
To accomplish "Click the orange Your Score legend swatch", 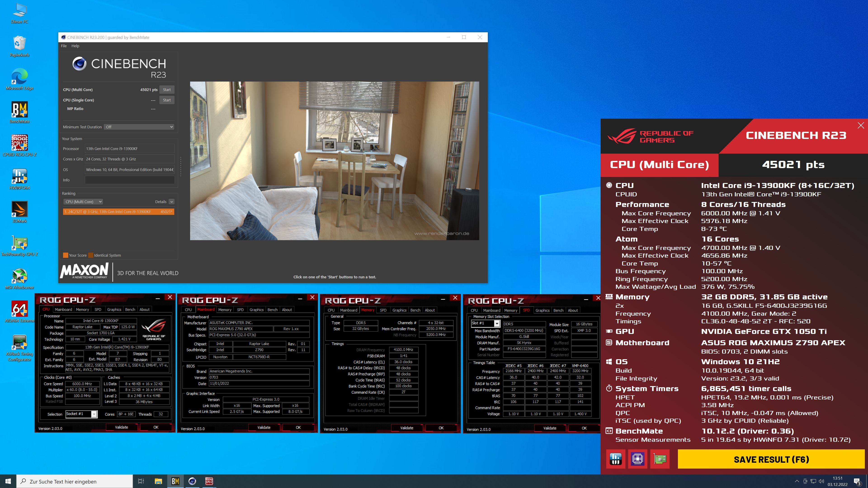I will 66,255.
